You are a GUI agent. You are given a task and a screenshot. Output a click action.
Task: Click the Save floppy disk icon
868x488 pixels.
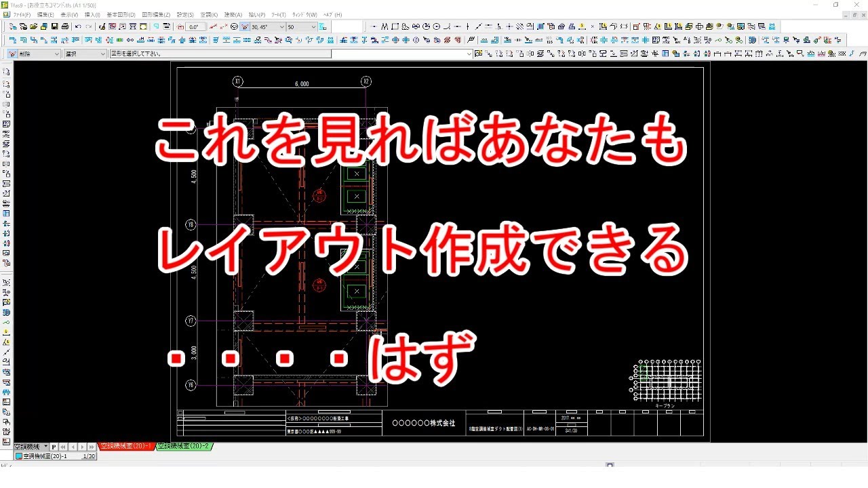(x=54, y=26)
